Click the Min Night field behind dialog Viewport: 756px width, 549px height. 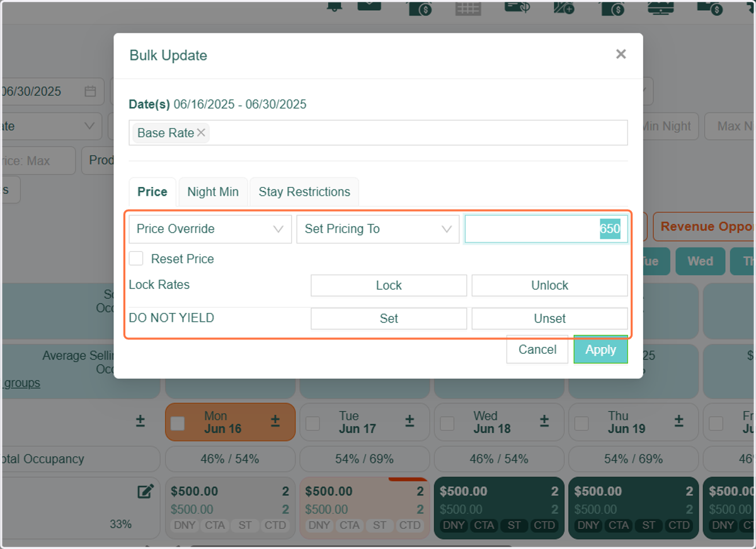coord(669,126)
